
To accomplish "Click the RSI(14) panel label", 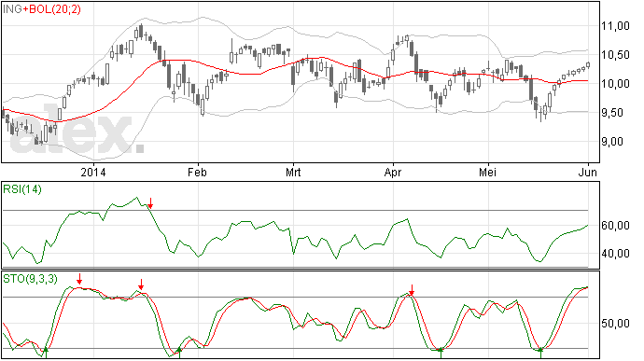I will [22, 189].
